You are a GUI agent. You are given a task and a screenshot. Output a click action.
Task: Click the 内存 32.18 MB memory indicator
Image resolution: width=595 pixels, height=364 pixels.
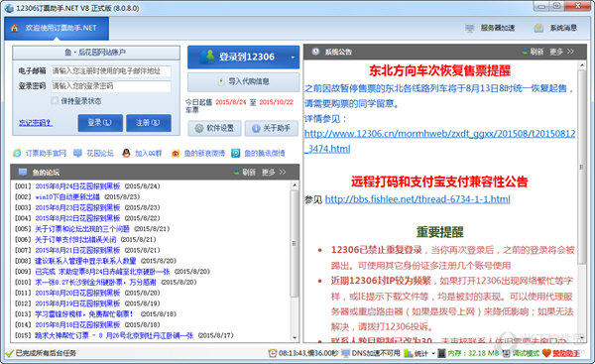469,353
